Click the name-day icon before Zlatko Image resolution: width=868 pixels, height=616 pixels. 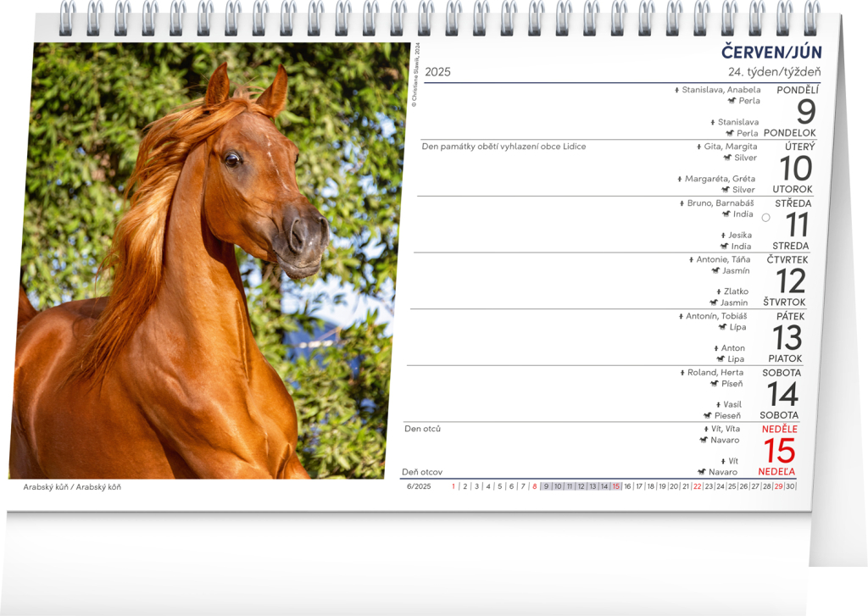pos(718,291)
